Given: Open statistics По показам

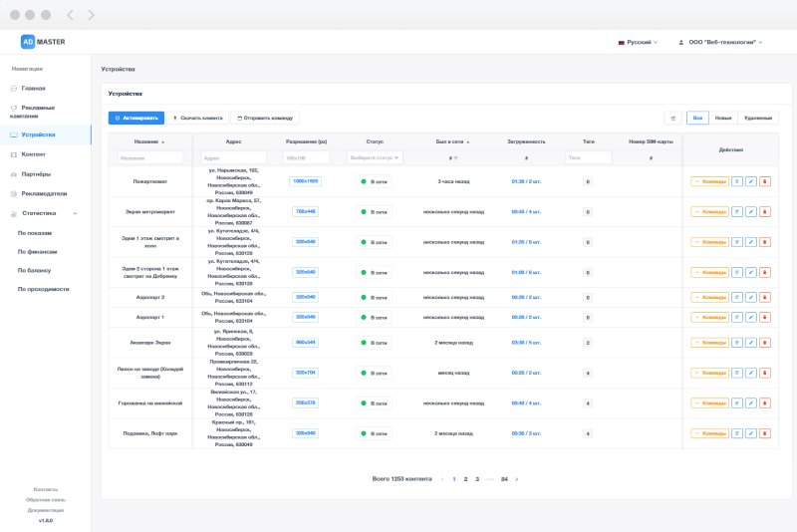Looking at the screenshot, I should pyautogui.click(x=35, y=233).
